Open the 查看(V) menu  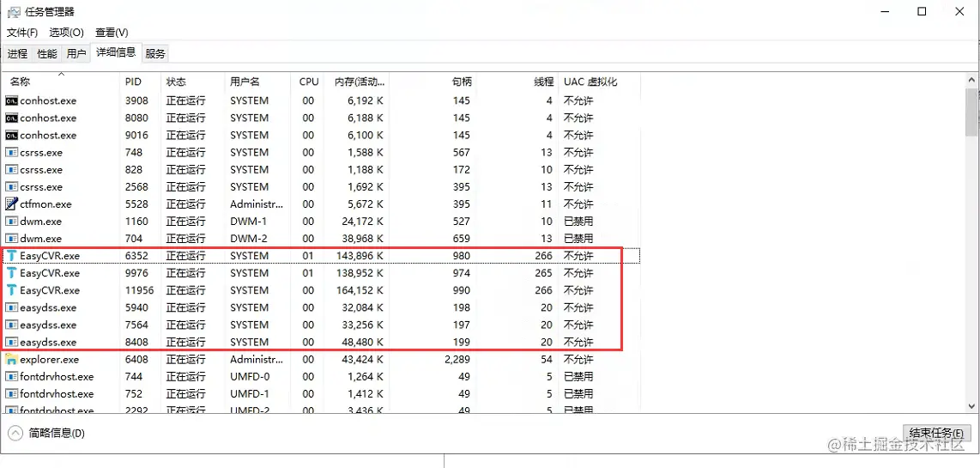(x=112, y=33)
